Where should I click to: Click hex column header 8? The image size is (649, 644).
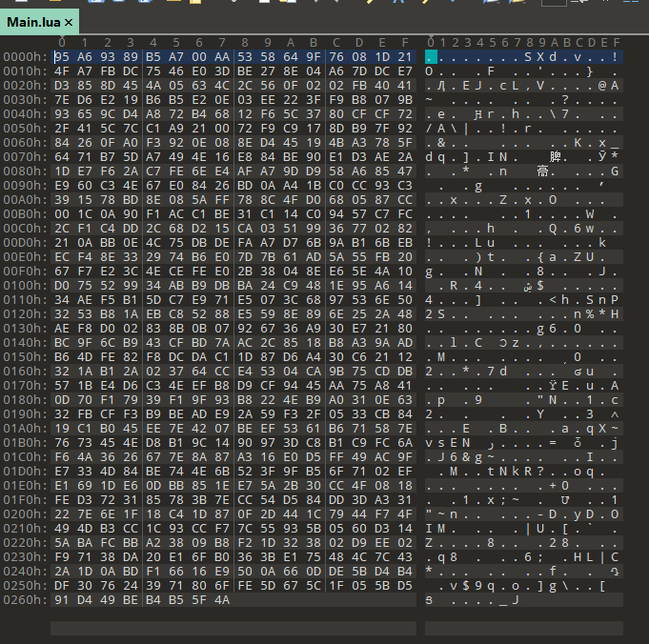pyautogui.click(x=245, y=42)
